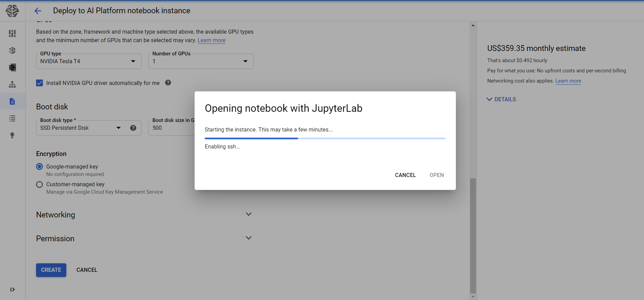The height and width of the screenshot is (300, 644).
Task: Open the Dashboard sidebar icon
Action: pyautogui.click(x=12, y=33)
